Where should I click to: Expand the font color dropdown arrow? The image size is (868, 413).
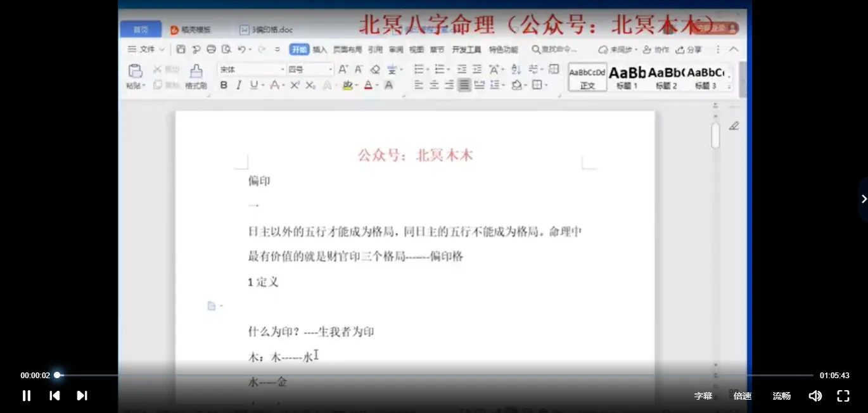(377, 85)
